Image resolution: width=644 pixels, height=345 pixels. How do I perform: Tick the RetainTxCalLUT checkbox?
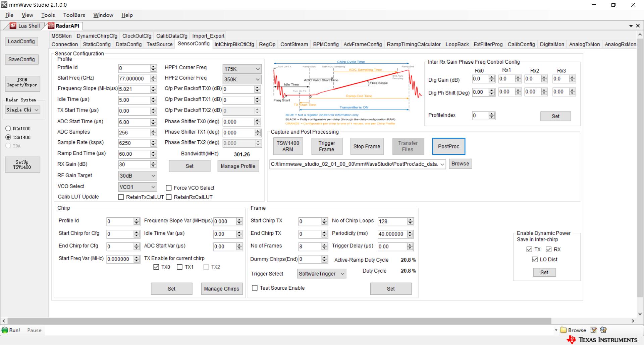pyautogui.click(x=121, y=197)
